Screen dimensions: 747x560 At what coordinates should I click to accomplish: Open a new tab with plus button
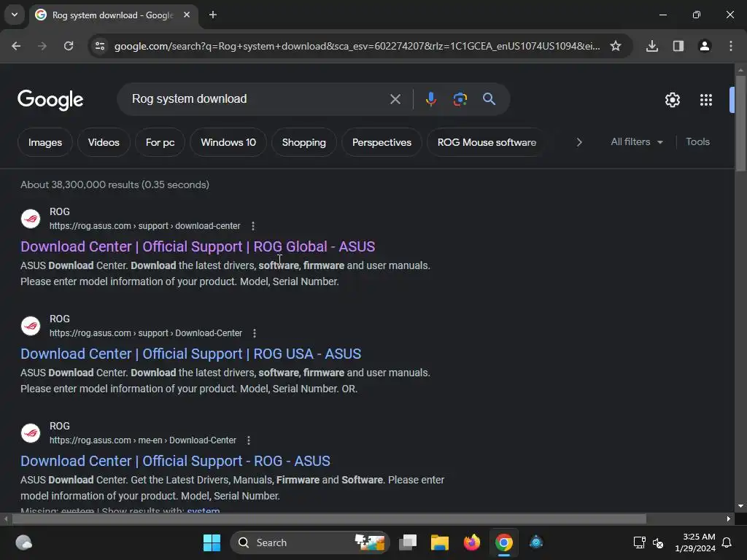click(213, 15)
